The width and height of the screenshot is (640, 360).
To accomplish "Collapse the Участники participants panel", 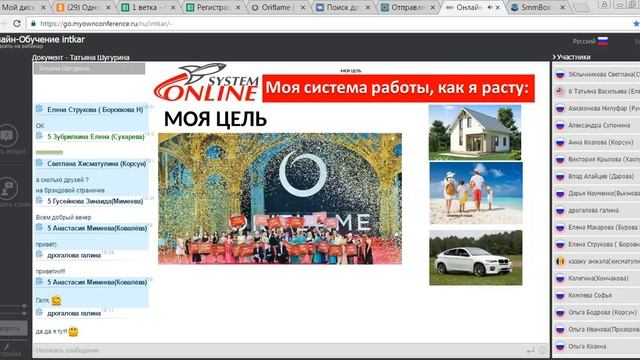I will point(554,57).
